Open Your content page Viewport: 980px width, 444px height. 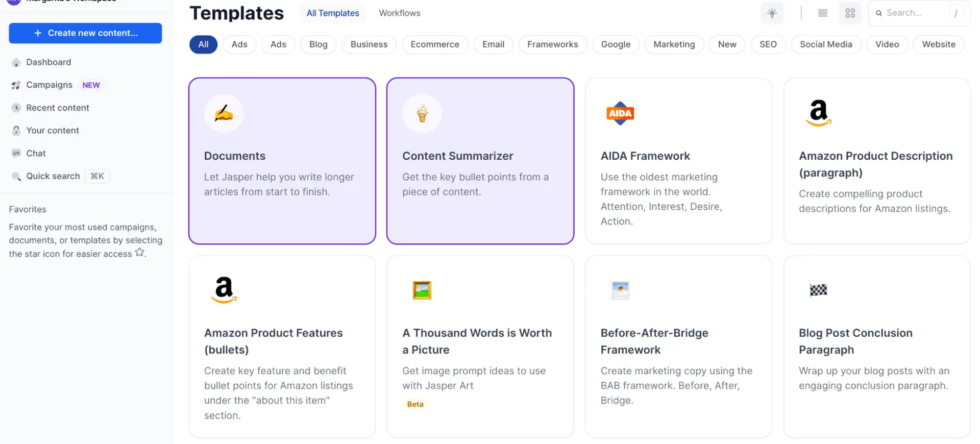[x=53, y=131]
